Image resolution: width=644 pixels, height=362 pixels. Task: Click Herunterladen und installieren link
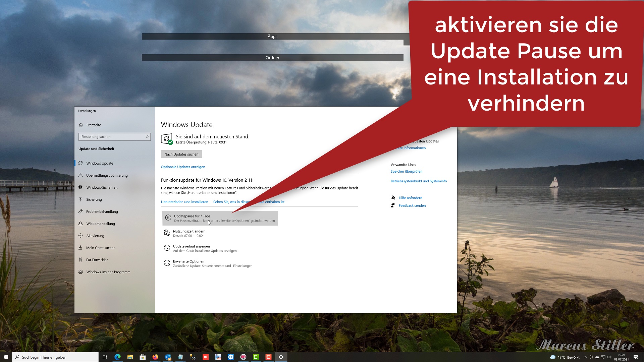pyautogui.click(x=184, y=202)
